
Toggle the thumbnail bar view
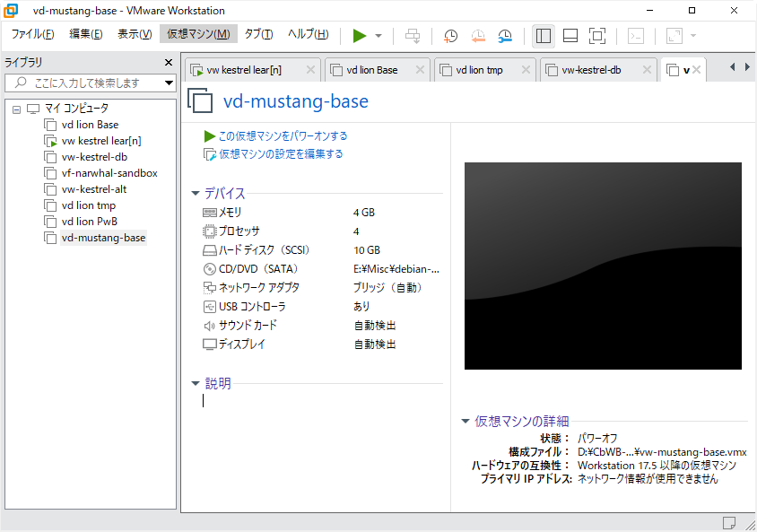coord(570,36)
